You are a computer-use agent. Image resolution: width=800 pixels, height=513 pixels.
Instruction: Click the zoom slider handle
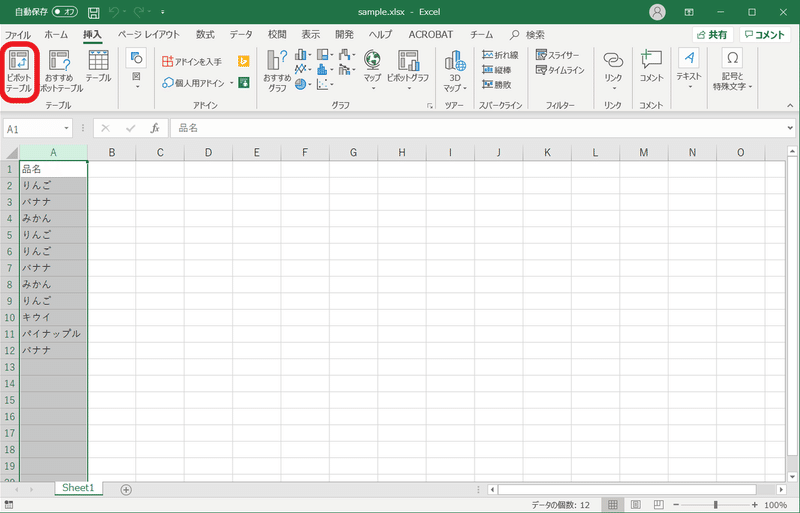pyautogui.click(x=716, y=505)
